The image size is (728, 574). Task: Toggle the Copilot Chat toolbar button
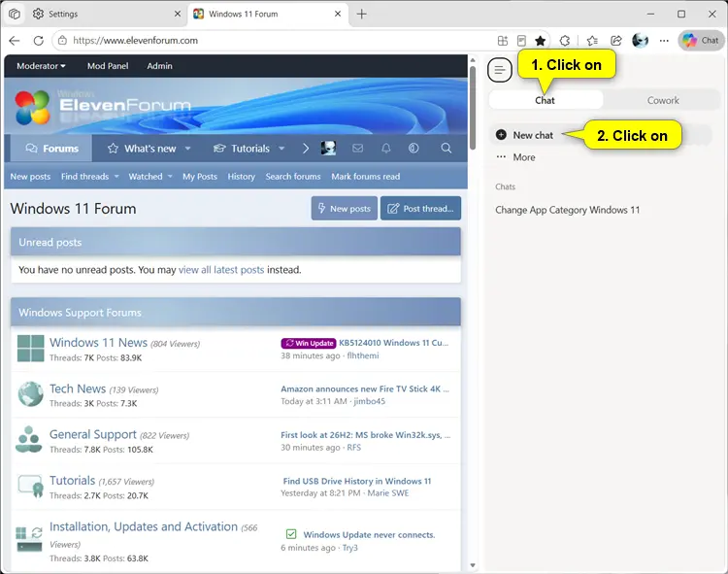coord(701,41)
